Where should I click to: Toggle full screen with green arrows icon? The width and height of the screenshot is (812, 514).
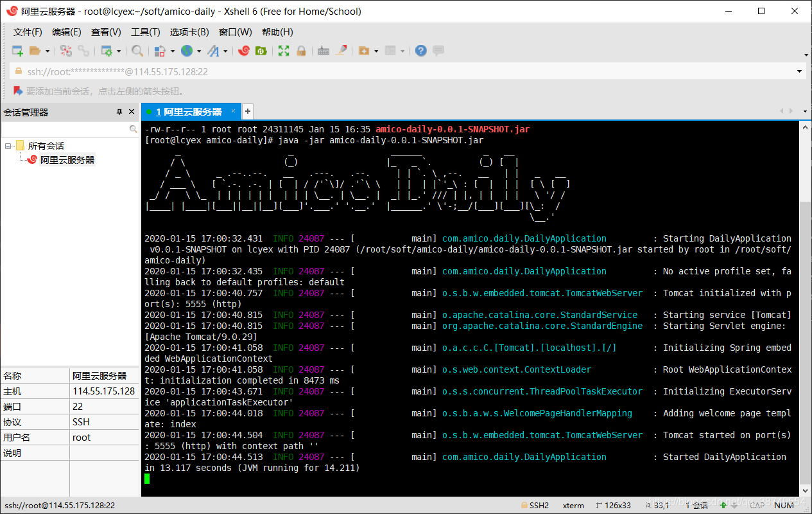pyautogui.click(x=284, y=51)
